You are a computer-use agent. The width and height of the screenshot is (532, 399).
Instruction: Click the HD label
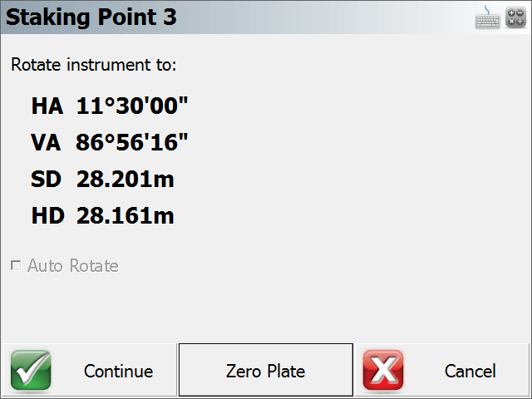click(48, 216)
